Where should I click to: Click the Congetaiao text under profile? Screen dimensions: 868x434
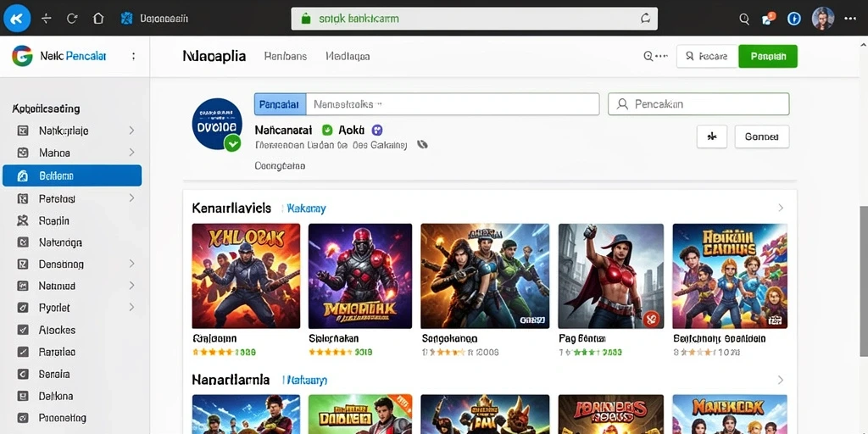280,165
